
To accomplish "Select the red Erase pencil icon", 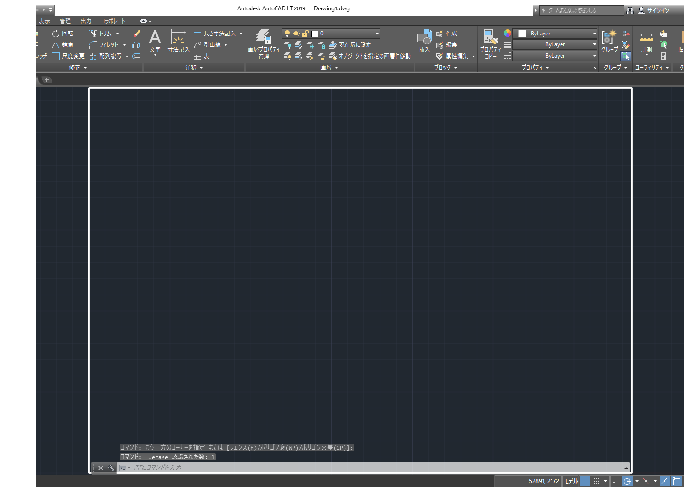I will pyautogui.click(x=137, y=33).
